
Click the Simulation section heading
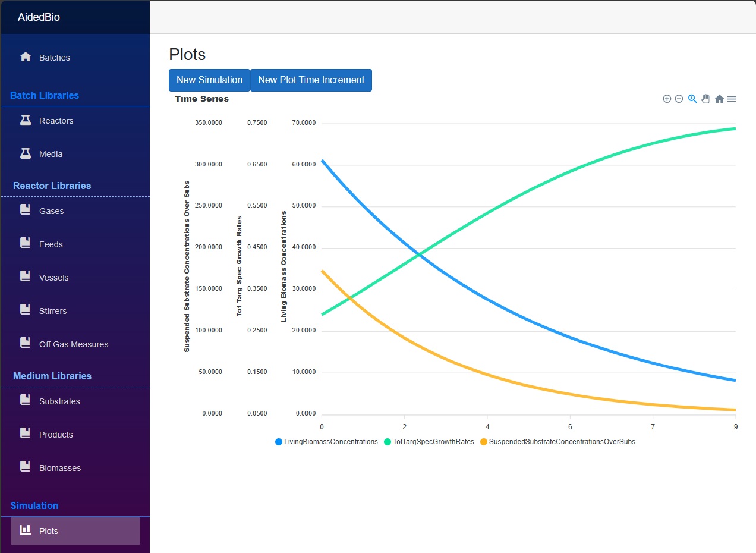pyautogui.click(x=34, y=505)
